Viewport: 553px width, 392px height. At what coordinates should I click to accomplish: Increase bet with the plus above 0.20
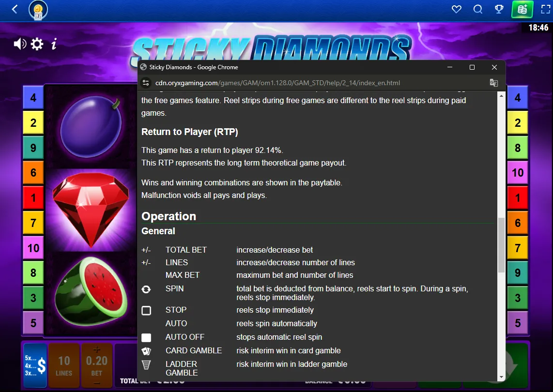coord(97,349)
